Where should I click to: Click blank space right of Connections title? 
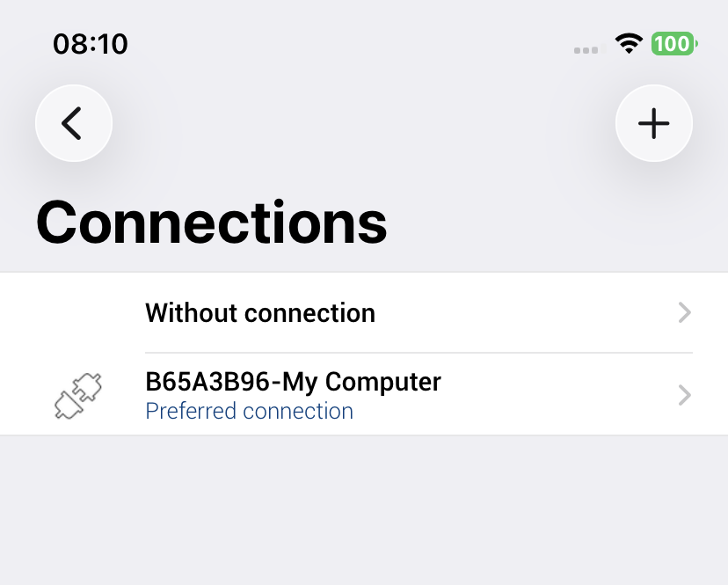click(x=554, y=222)
